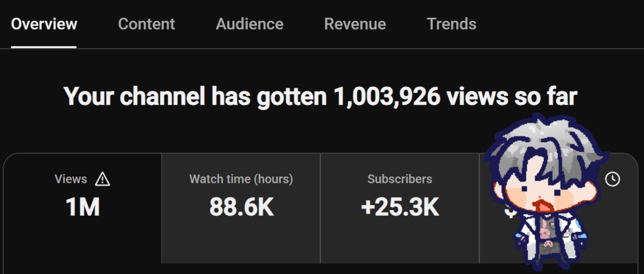Open the Content tab
Screen dimensions: 644x274
[x=146, y=24]
